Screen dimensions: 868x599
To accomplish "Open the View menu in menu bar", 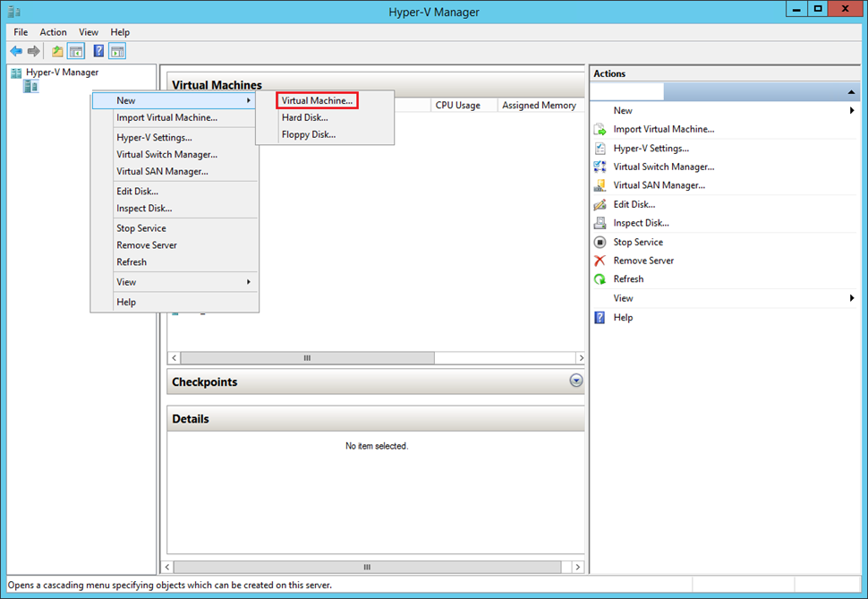I will coord(89,32).
